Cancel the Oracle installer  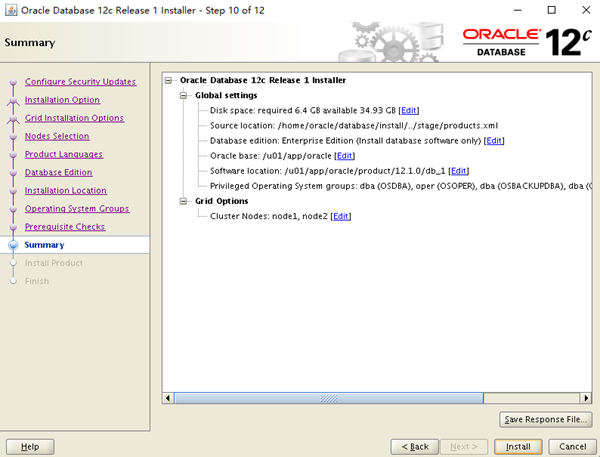pyautogui.click(x=572, y=446)
